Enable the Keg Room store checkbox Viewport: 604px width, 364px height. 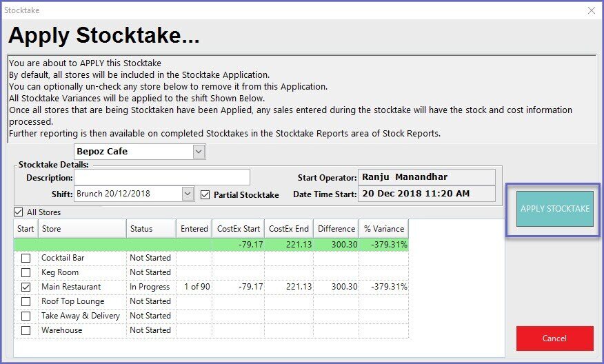pos(26,272)
